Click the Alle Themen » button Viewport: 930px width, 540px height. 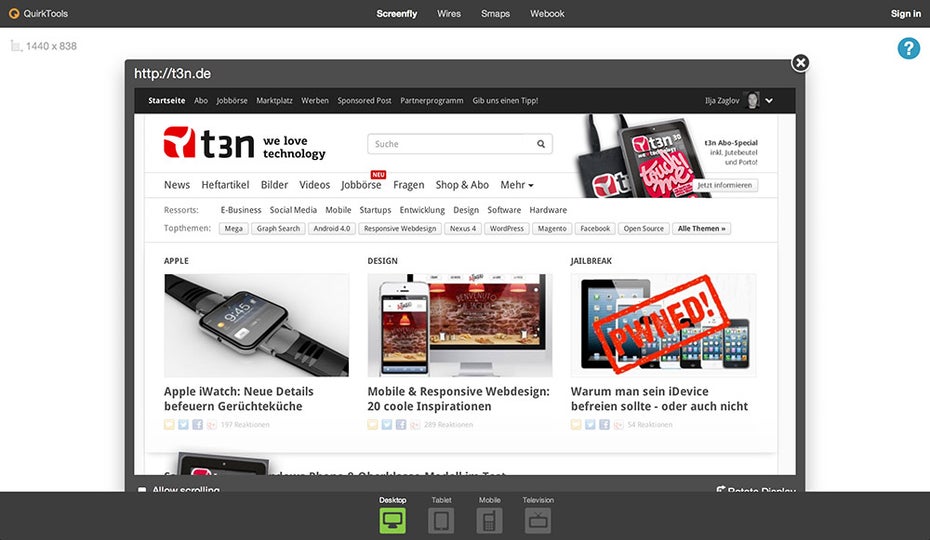pyautogui.click(x=701, y=228)
